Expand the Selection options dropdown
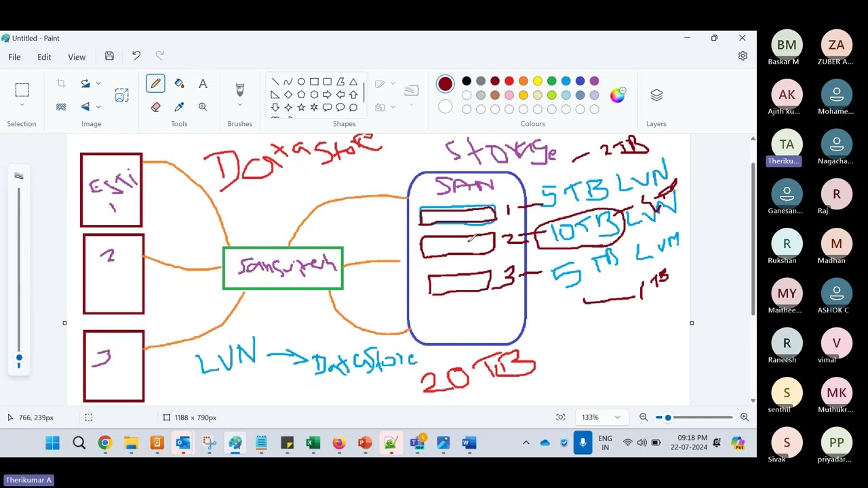868x488 pixels. (x=22, y=106)
